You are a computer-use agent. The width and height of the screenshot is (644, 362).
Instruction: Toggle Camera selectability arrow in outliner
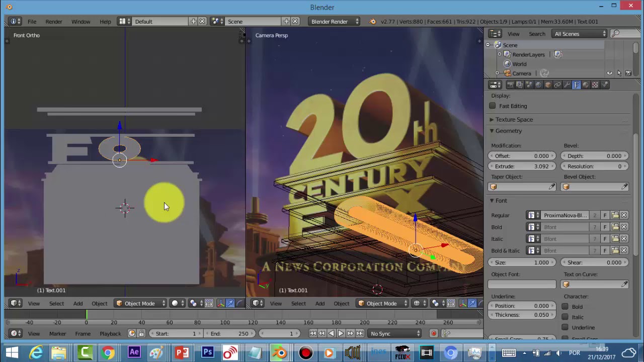[619, 73]
